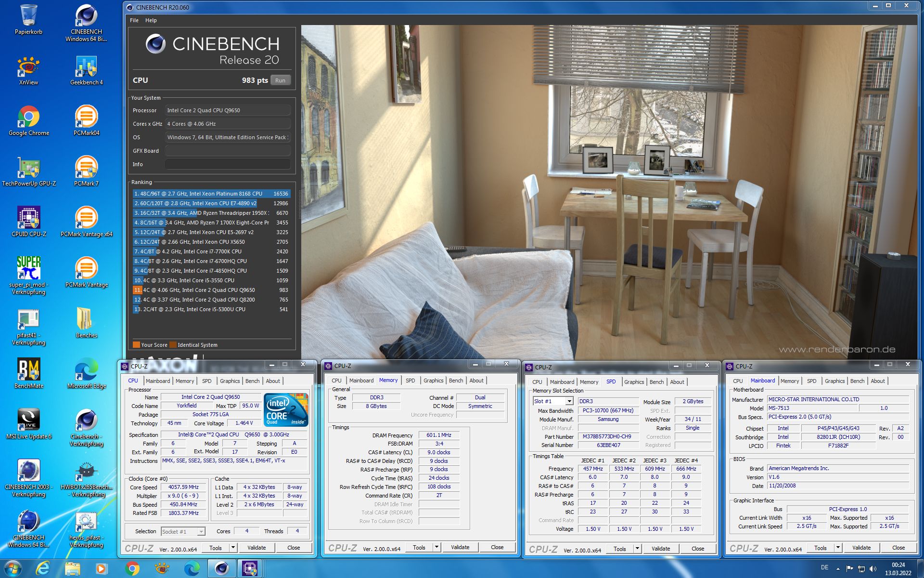Open Internet Explorer in the taskbar
Image resolution: width=924 pixels, height=578 pixels.
(43, 569)
